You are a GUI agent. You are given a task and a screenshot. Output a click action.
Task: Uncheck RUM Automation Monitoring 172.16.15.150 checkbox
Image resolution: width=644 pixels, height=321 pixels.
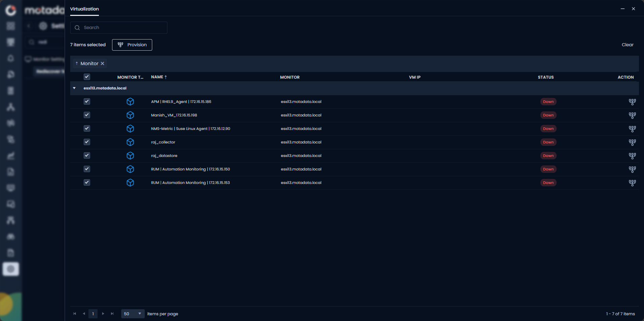coord(87,169)
